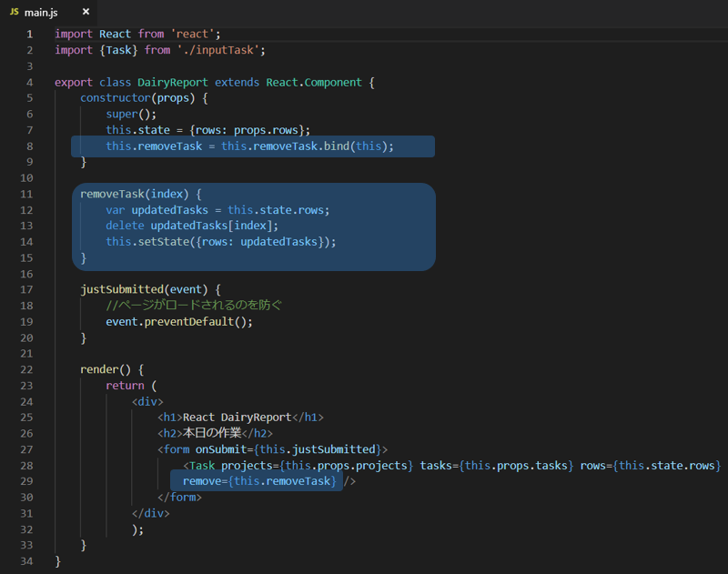Image resolution: width=728 pixels, height=574 pixels.
Task: Click line number 11 in the gutter
Action: [26, 194]
